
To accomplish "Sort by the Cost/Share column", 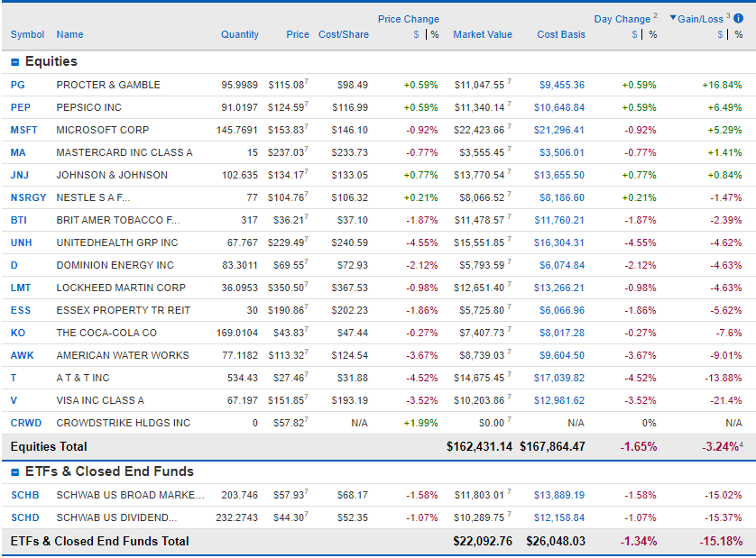I will coord(344,34).
